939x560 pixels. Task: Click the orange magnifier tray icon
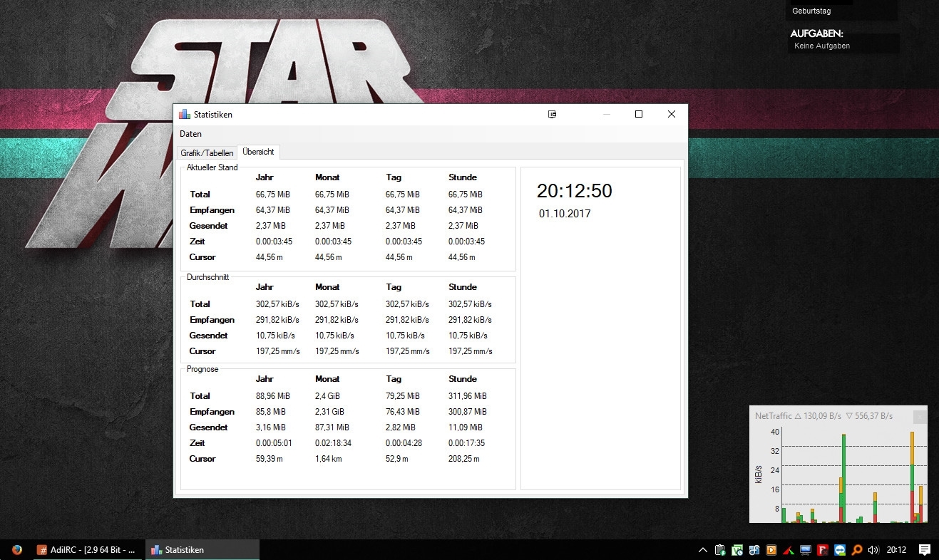coord(857,549)
